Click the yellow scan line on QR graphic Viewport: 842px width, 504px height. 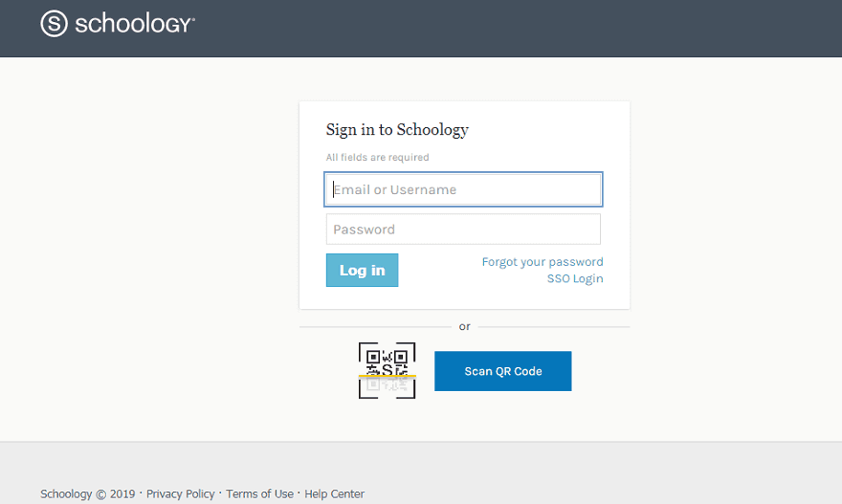click(387, 376)
